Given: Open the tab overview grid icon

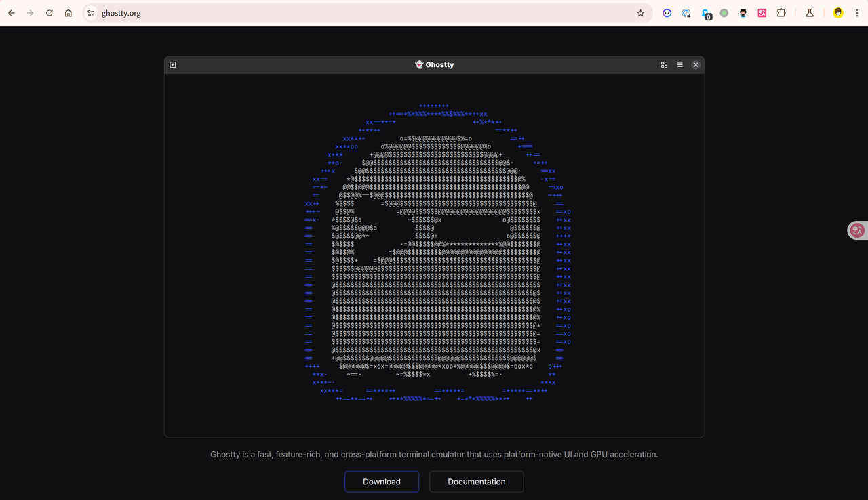Looking at the screenshot, I should tap(664, 65).
